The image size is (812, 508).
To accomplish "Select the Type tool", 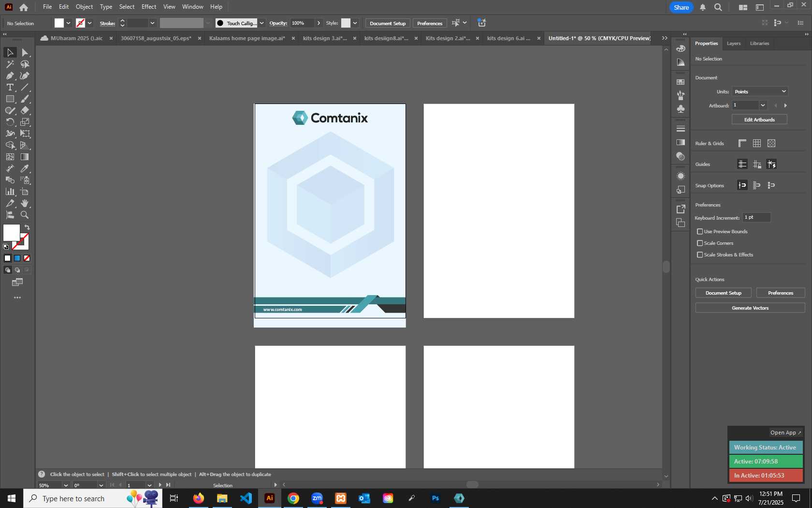I will [10, 87].
